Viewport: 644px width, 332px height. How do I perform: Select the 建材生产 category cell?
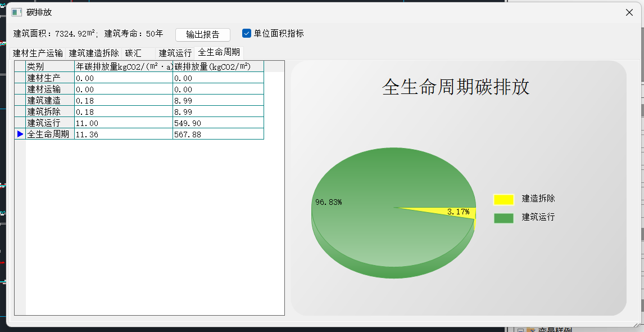50,78
